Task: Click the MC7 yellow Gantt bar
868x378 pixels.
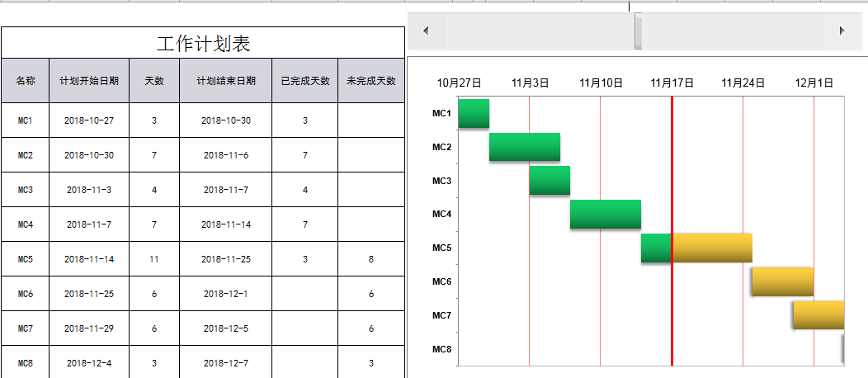Action: point(818,315)
